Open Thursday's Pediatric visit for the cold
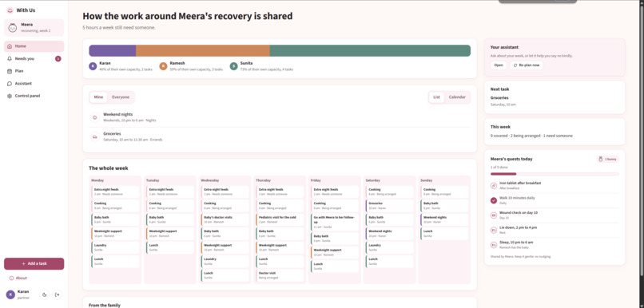644x308 pixels. [x=280, y=219]
